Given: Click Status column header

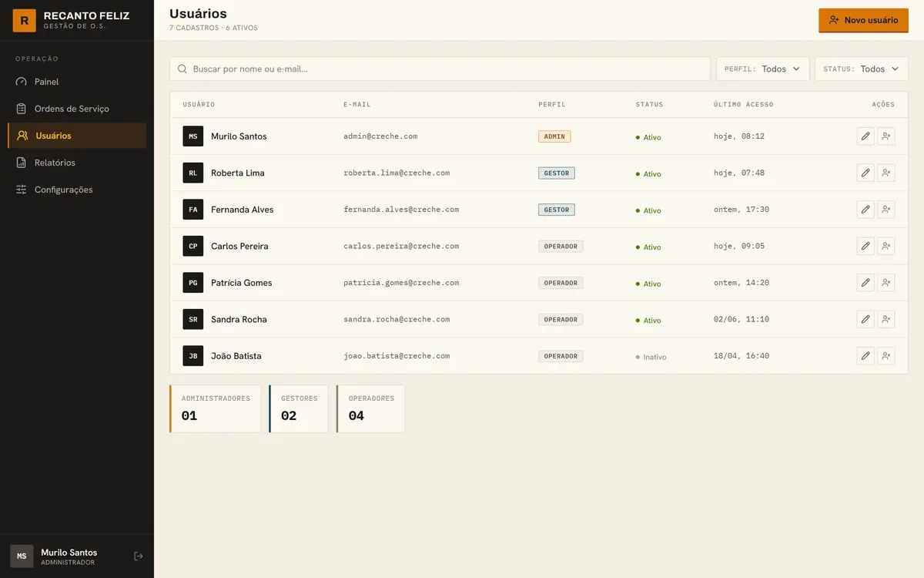Looking at the screenshot, I should [649, 105].
